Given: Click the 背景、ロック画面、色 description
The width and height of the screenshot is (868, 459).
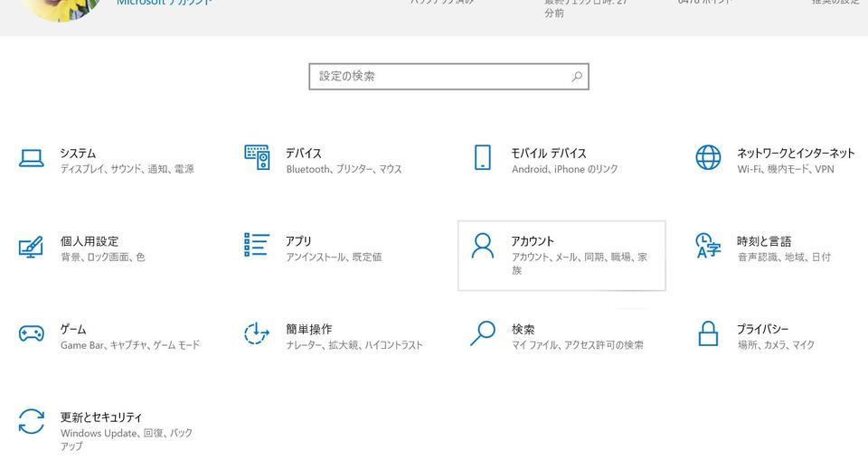Looking at the screenshot, I should 102,258.
